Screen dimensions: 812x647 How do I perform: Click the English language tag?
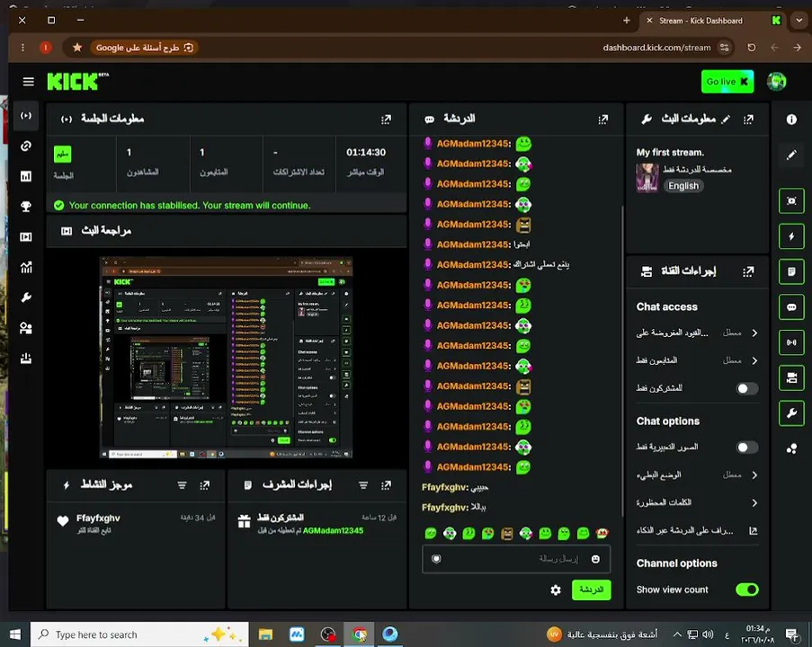683,186
